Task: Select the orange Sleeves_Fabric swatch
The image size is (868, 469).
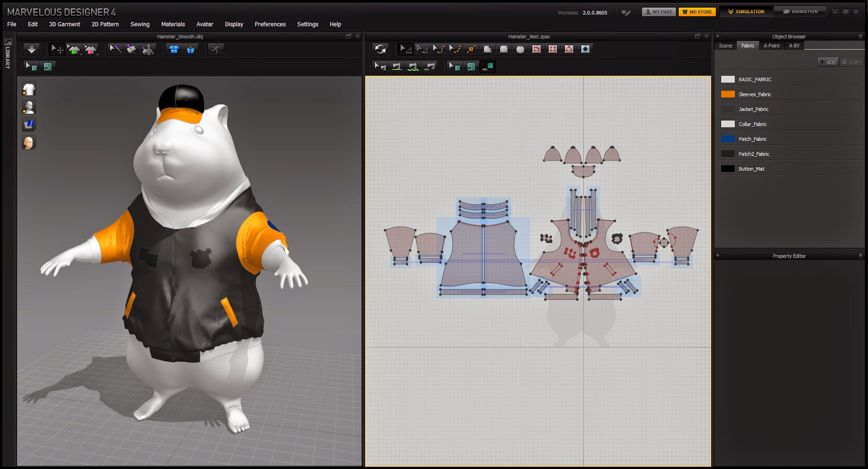Action: [x=727, y=94]
